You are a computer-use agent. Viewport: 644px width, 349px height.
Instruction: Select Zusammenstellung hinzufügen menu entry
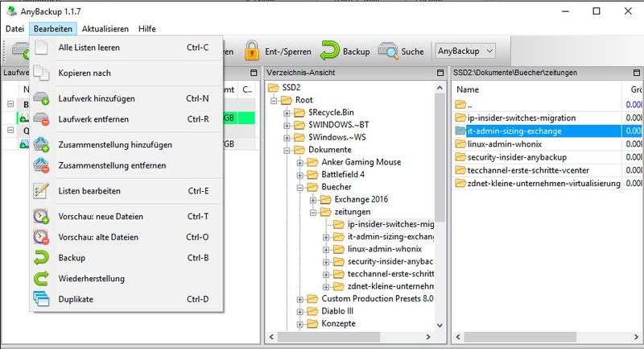click(x=115, y=144)
